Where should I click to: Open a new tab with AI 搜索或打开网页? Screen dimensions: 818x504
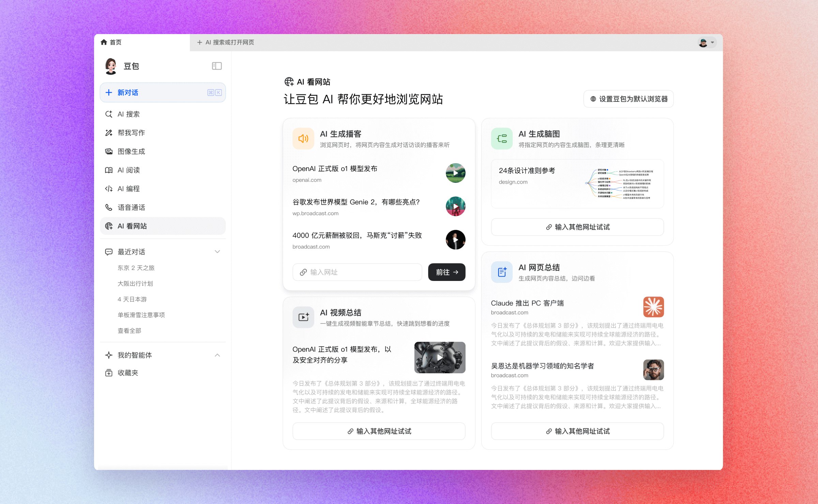226,42
